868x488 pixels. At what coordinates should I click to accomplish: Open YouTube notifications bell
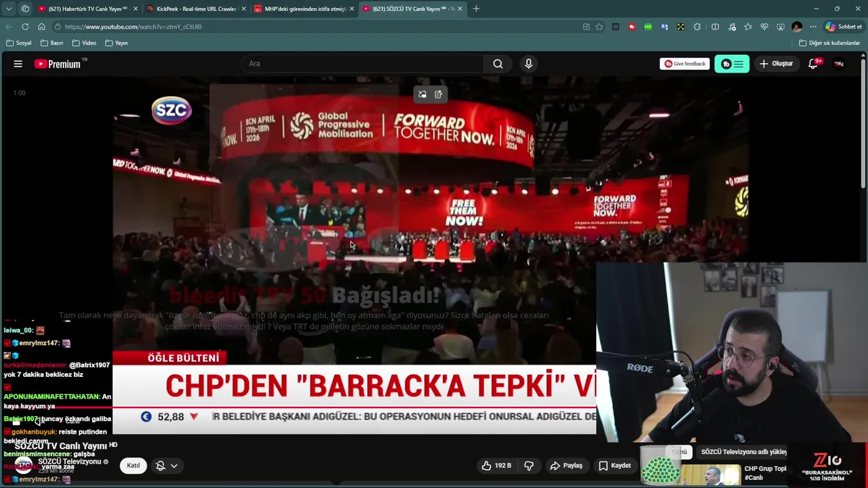tap(813, 64)
